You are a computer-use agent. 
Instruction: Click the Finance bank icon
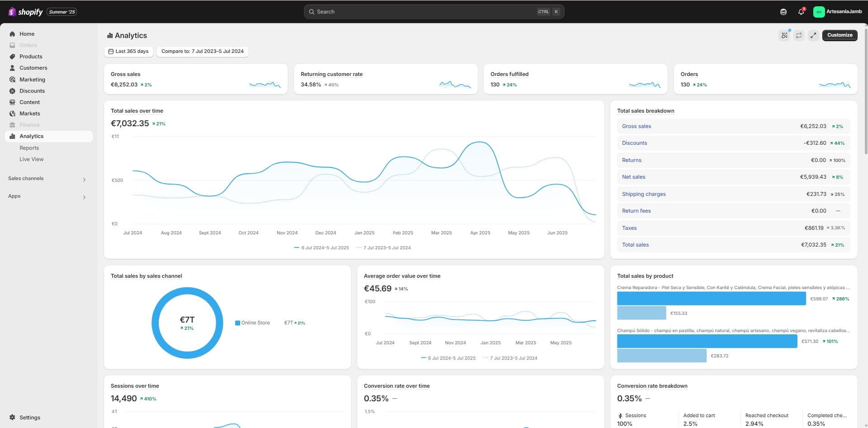[x=12, y=125]
